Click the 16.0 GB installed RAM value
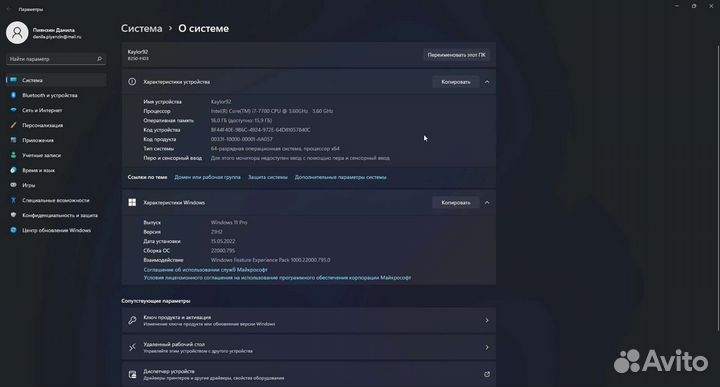720x387 pixels. tap(242, 120)
